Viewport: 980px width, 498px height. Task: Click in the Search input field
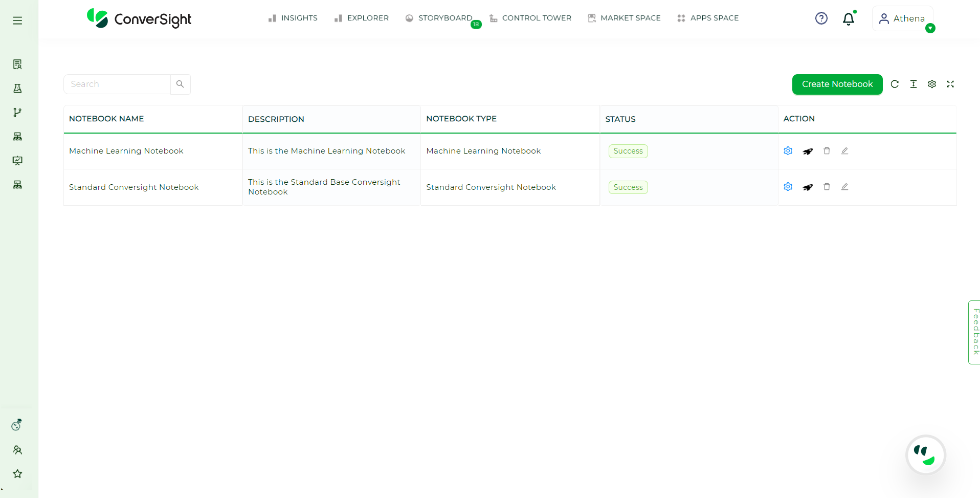[117, 84]
